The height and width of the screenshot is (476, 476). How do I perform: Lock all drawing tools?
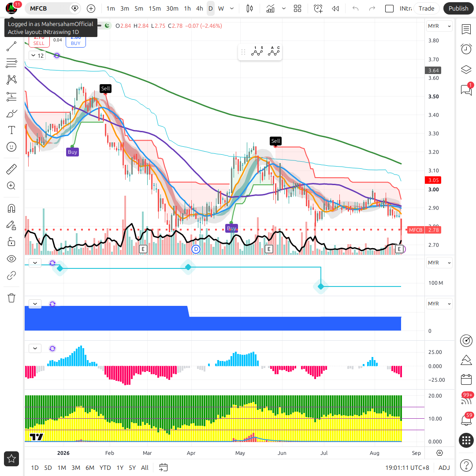pos(11,242)
